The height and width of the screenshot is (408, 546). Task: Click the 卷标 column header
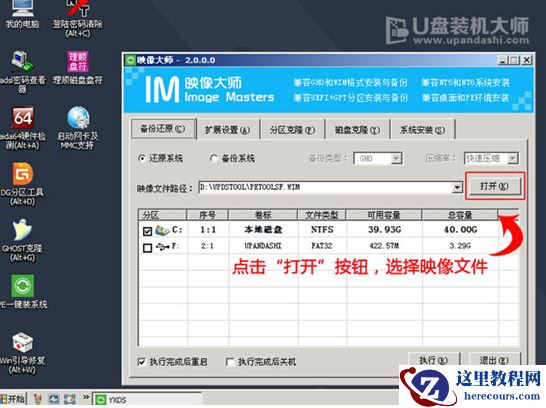(x=263, y=215)
